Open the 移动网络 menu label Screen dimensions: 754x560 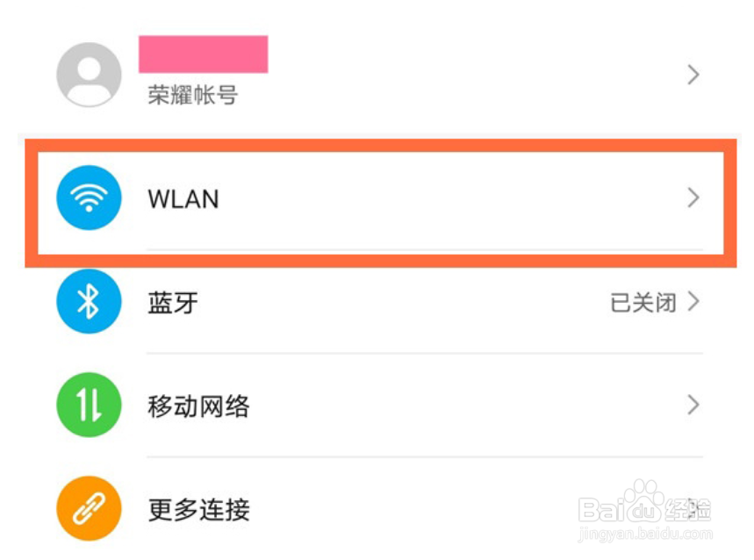(x=198, y=406)
